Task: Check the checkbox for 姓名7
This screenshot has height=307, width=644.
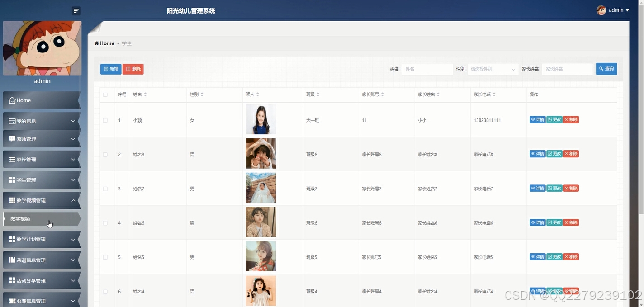Action: click(x=105, y=189)
